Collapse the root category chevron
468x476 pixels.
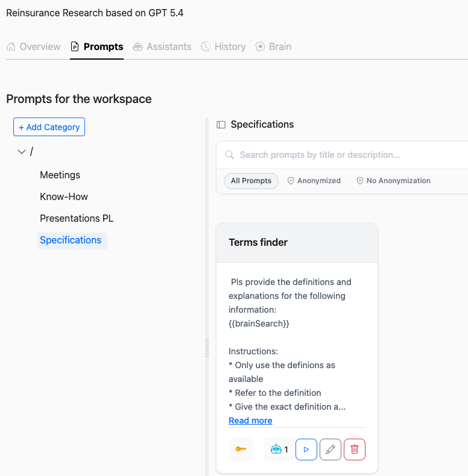click(22, 151)
